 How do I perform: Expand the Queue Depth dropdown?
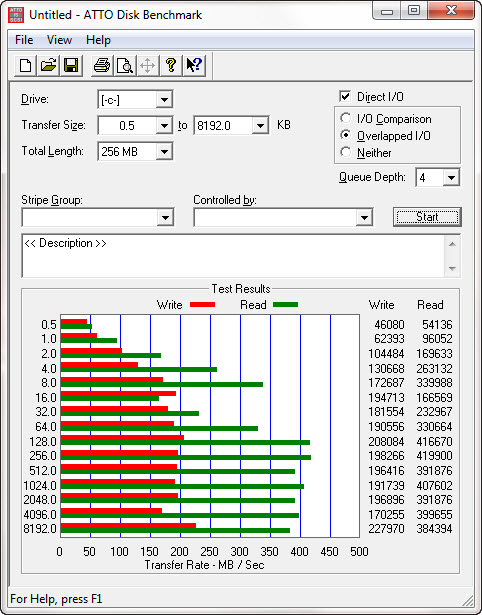pyautogui.click(x=451, y=178)
